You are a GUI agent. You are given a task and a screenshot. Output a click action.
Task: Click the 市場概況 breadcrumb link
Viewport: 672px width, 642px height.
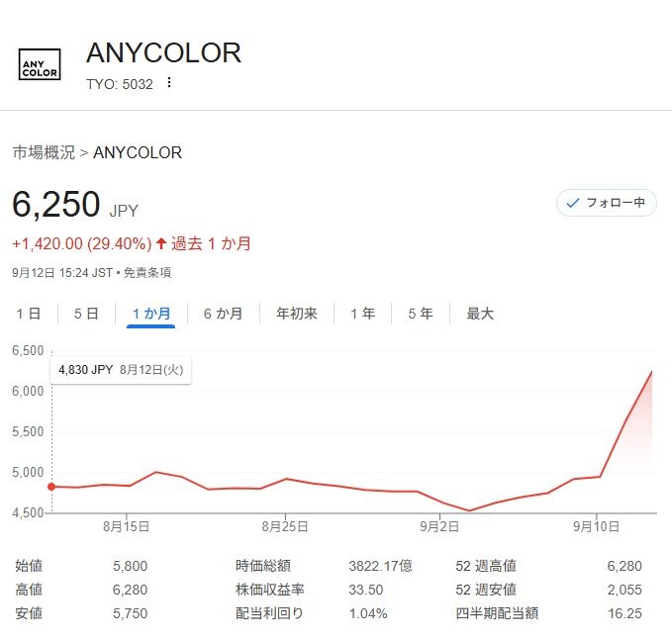[x=43, y=152]
